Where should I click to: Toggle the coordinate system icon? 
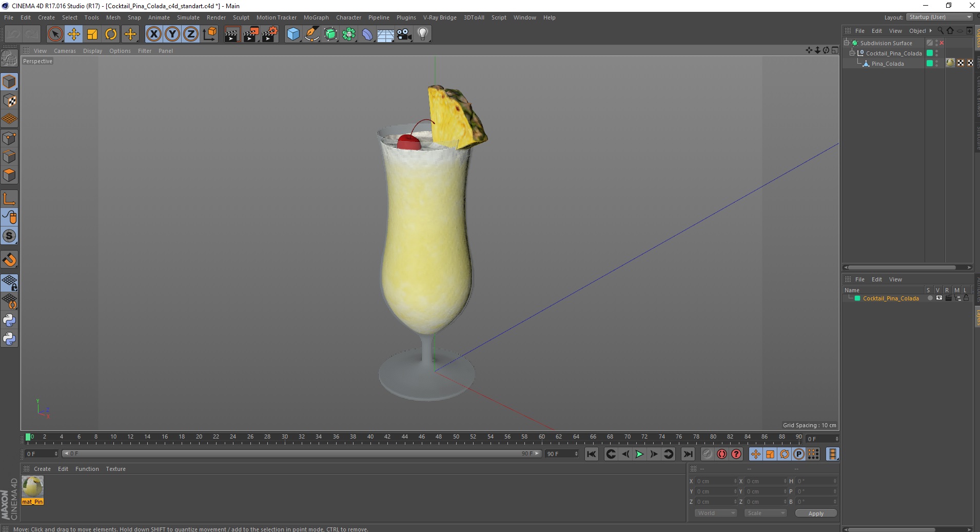pyautogui.click(x=209, y=34)
